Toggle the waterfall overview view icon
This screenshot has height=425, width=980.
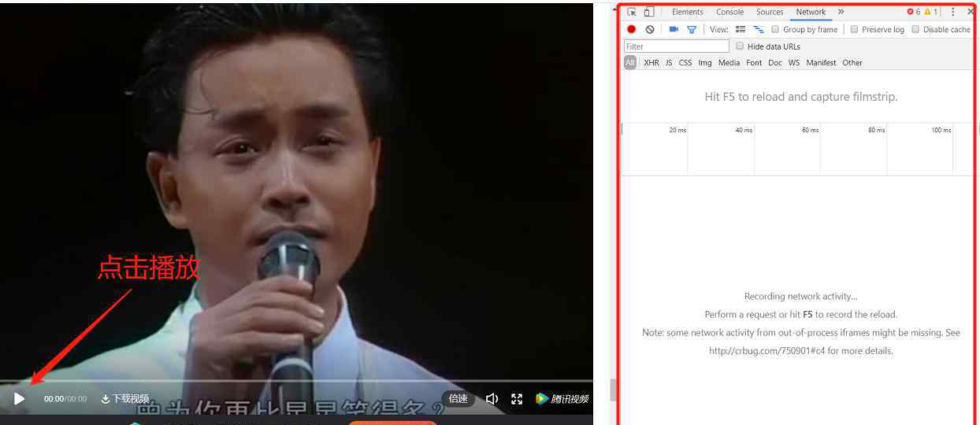[759, 29]
